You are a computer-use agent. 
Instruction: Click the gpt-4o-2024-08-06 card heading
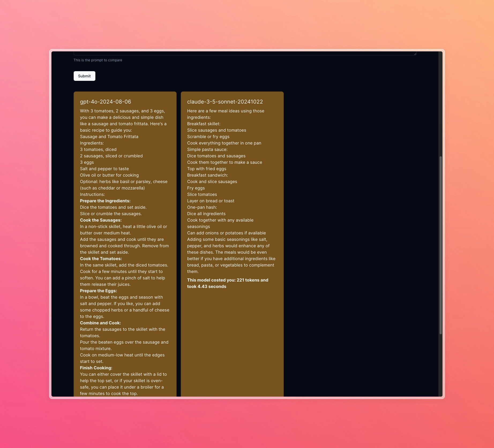tap(106, 102)
